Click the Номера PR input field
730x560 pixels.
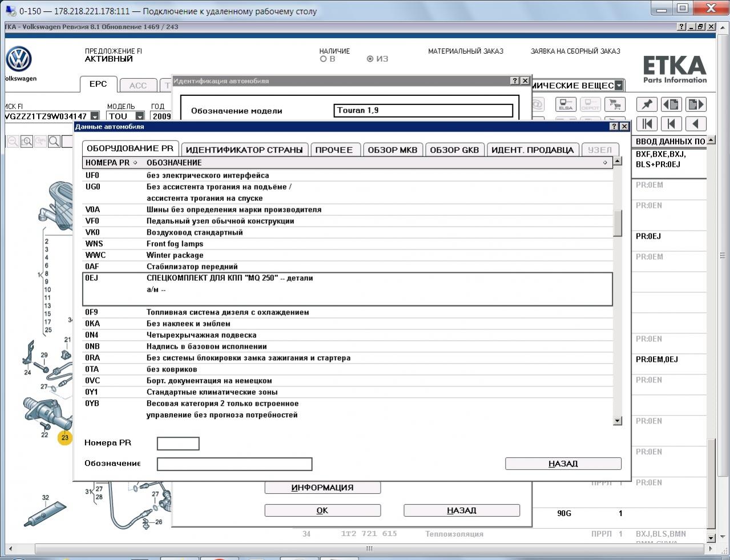178,444
